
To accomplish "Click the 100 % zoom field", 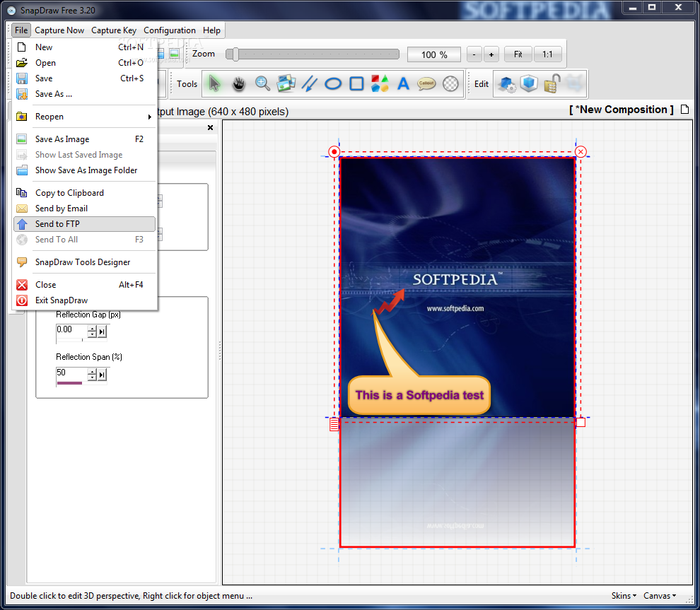I will click(x=434, y=54).
